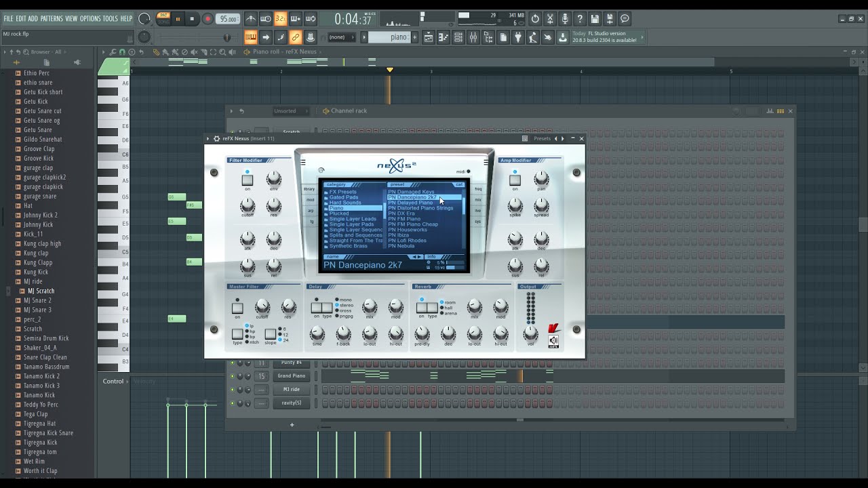The height and width of the screenshot is (488, 868).
Task: Switch to the Nexus 'mod' tab
Action: (311, 200)
